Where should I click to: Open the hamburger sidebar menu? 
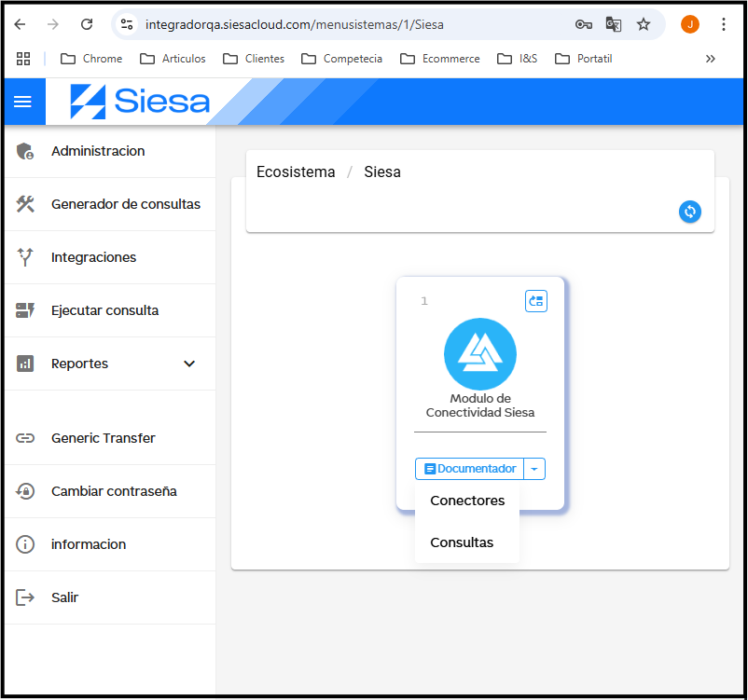pos(23,102)
